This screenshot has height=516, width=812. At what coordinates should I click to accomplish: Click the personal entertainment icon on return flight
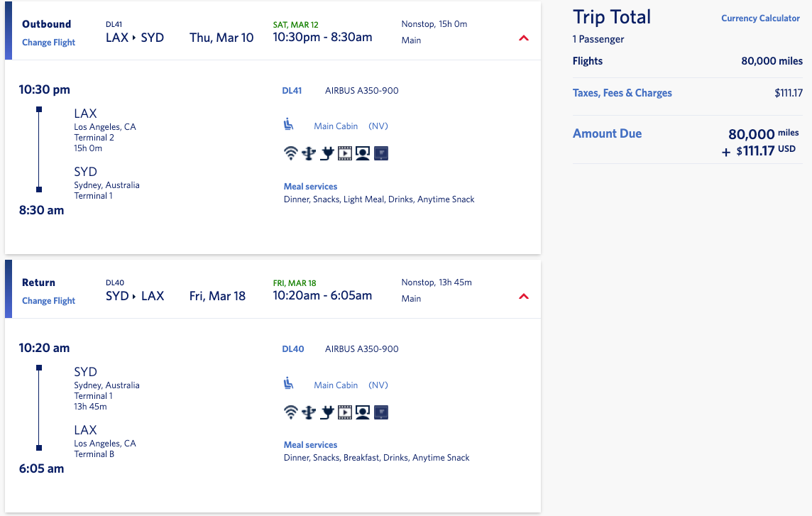click(363, 412)
